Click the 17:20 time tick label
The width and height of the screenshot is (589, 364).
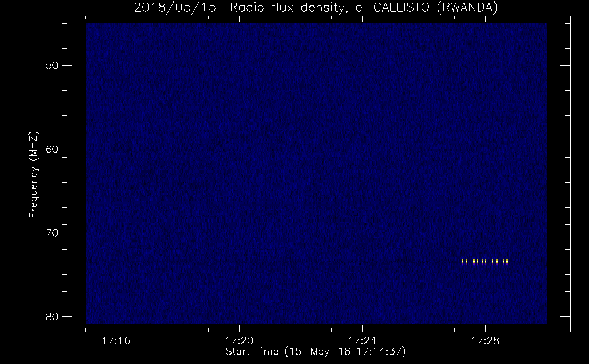click(x=239, y=341)
